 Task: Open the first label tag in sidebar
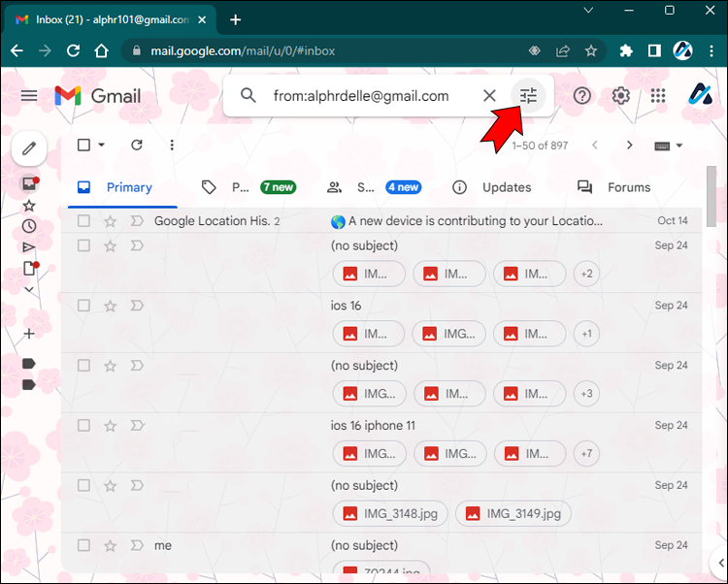pos(29,364)
